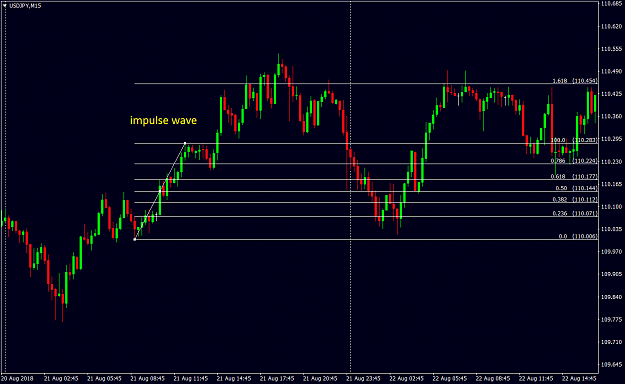Viewport: 625px width, 384px height.
Task: Click the 21 Aug 11:45 time axis label
Action: tap(191, 378)
